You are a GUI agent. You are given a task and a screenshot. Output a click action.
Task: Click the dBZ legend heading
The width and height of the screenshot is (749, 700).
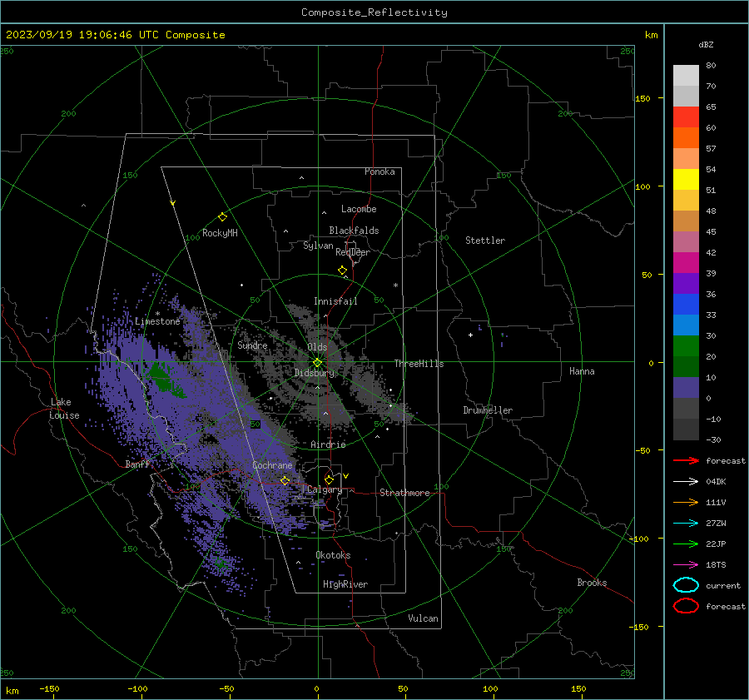tap(706, 44)
